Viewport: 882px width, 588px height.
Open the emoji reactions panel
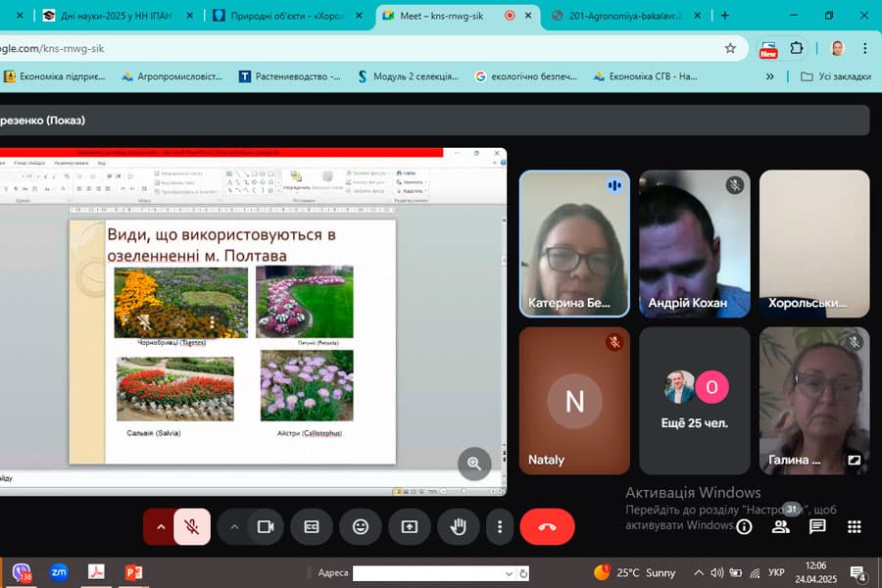tap(361, 526)
